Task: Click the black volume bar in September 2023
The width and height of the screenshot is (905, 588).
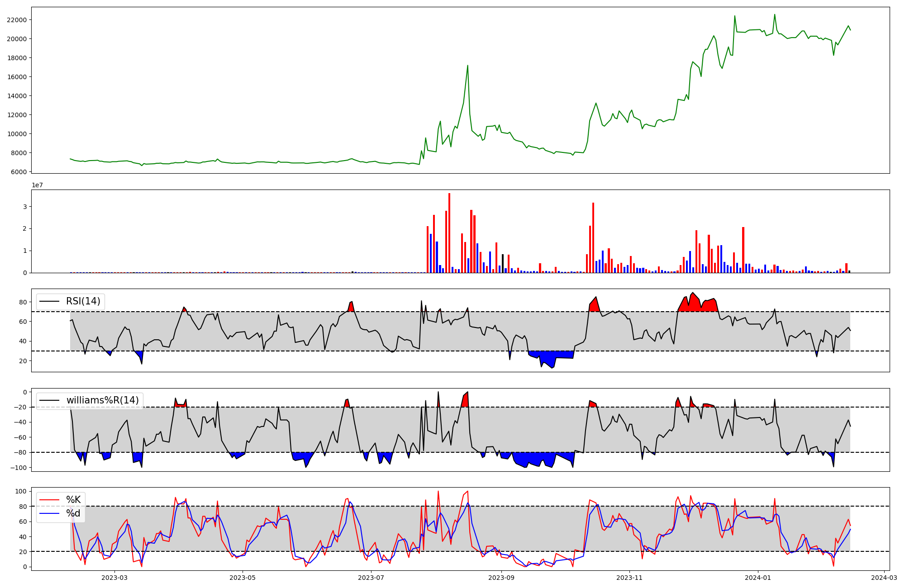Action: click(x=502, y=264)
